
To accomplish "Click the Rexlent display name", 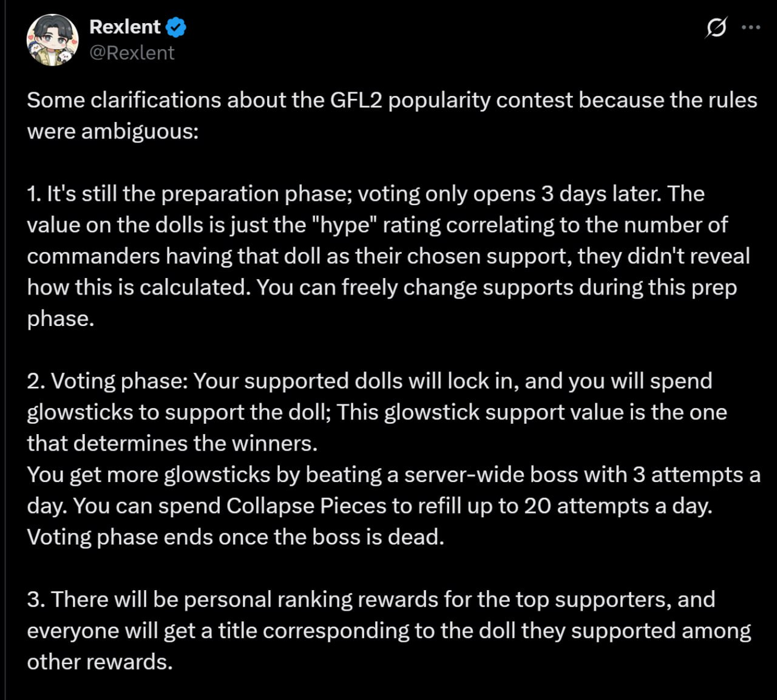I will click(124, 27).
